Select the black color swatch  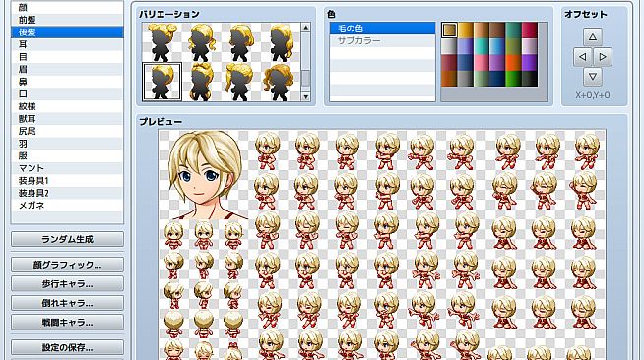530,79
